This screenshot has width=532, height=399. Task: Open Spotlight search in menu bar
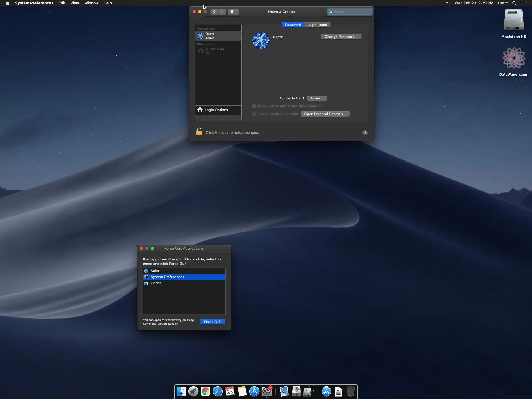point(514,3)
